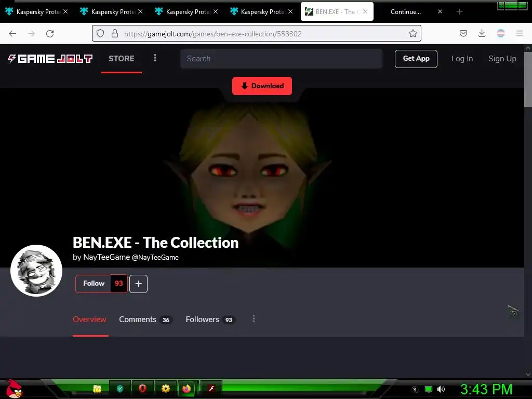Open the three-dot menu beside STORE

tap(155, 58)
